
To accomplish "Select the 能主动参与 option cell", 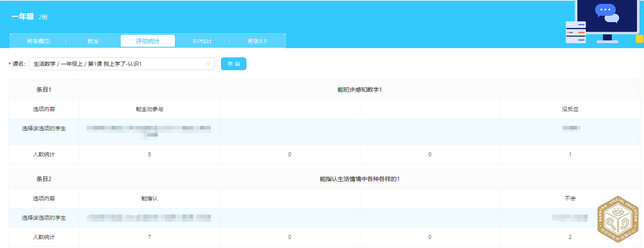I will click(149, 109).
